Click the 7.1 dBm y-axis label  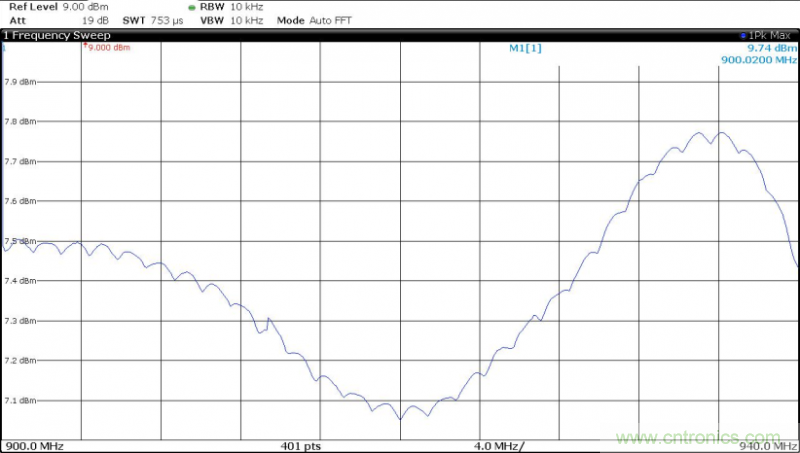click(19, 401)
